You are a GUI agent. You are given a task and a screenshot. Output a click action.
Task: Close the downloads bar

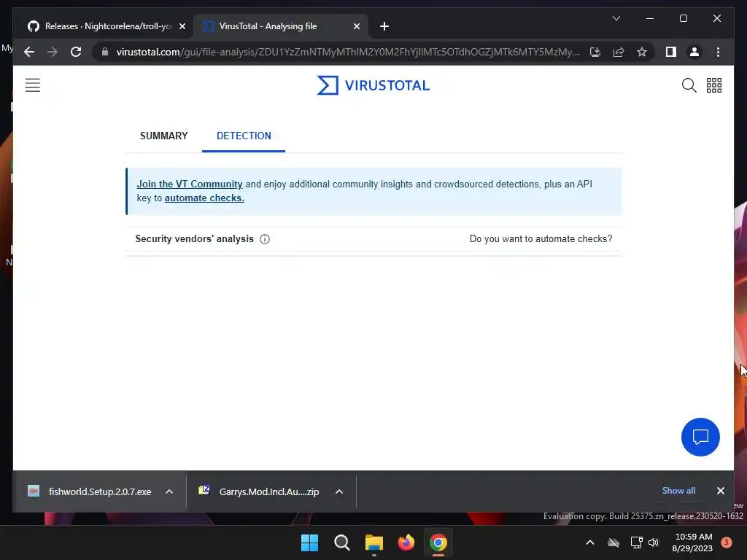tap(720, 491)
